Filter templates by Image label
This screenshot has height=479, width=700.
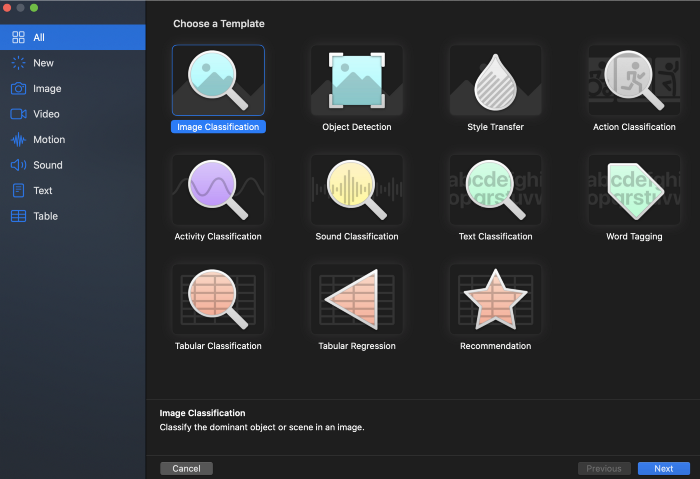click(x=47, y=89)
